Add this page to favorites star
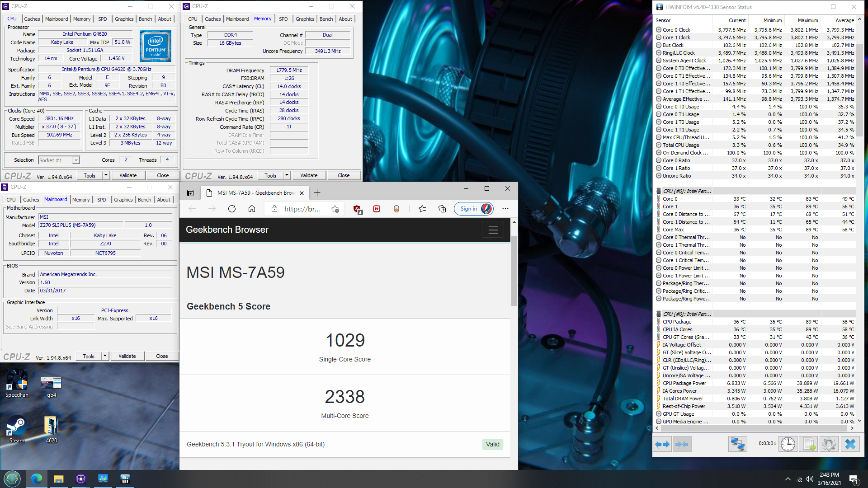 coord(335,209)
